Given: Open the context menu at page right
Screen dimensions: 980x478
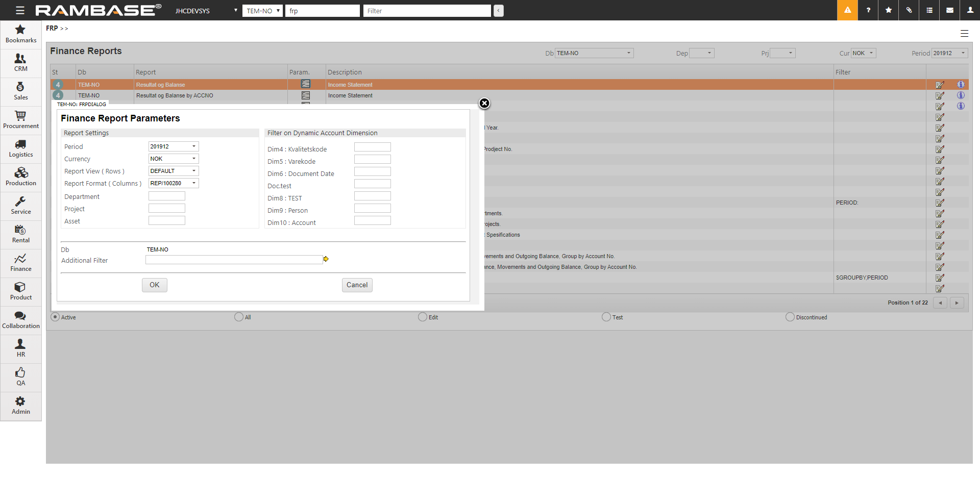Looking at the screenshot, I should (964, 34).
